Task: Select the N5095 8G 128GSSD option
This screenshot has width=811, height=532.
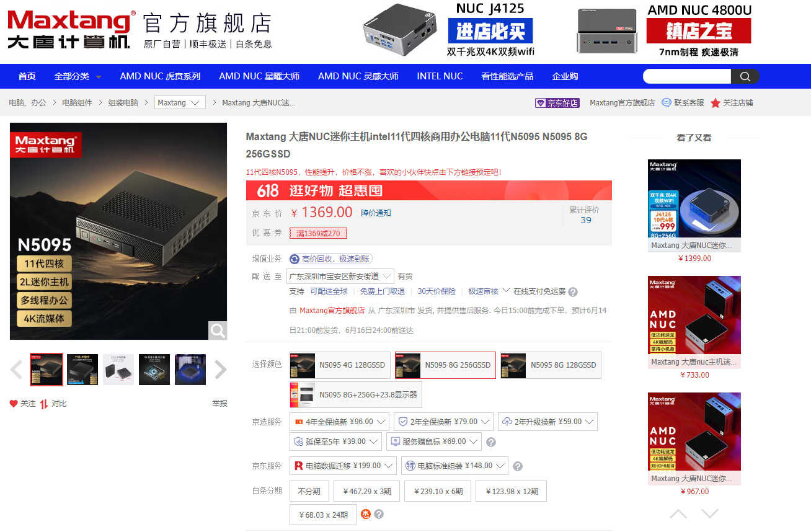Action: (551, 365)
